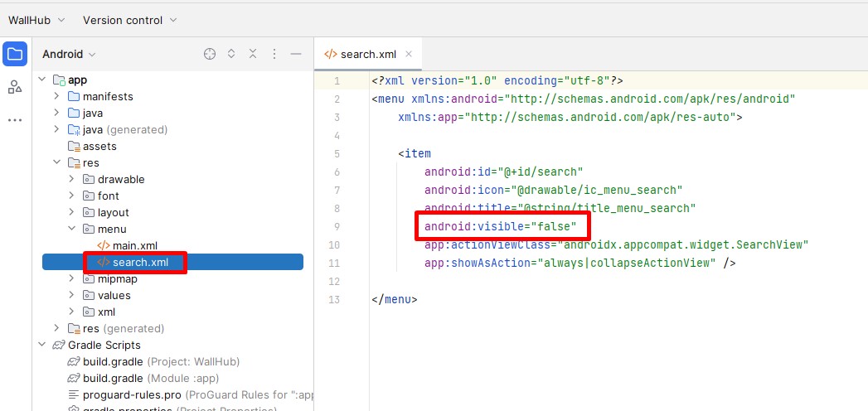
Task: Click the app:actionViewClass attribute line
Action: coord(617,244)
